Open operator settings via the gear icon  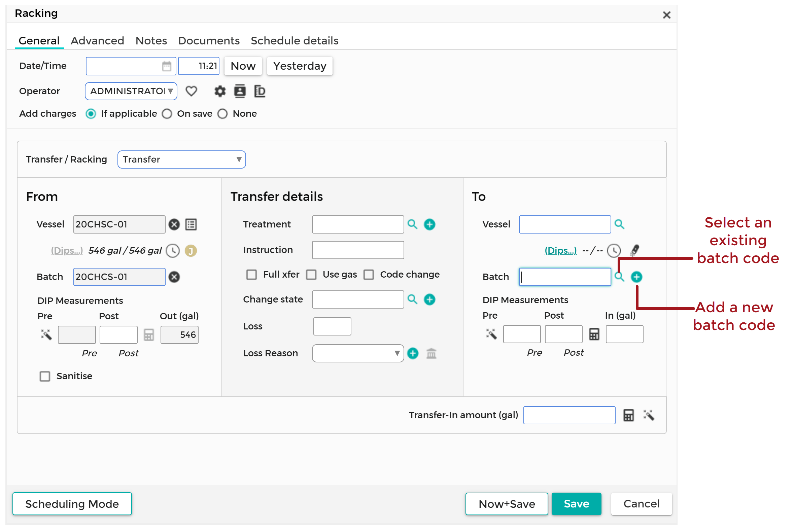click(219, 91)
